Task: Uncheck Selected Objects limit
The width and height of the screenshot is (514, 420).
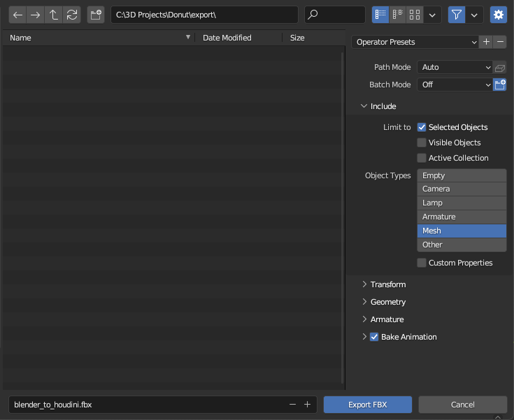Action: click(422, 127)
